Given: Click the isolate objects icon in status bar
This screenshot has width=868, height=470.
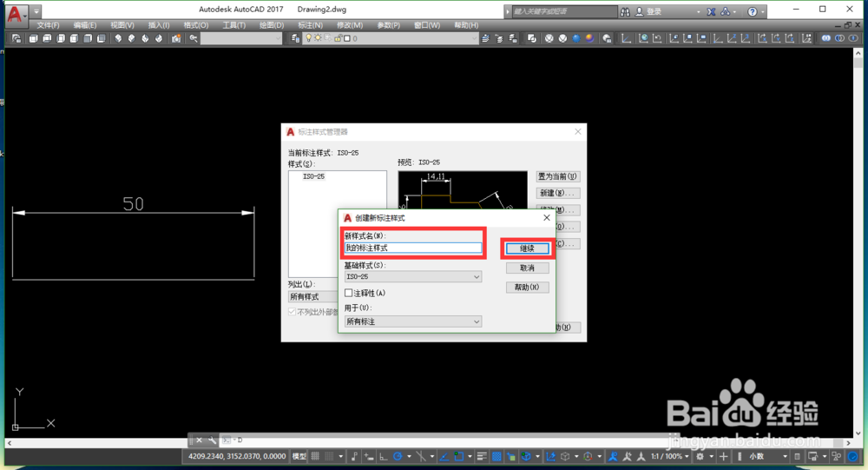Looking at the screenshot, I should point(837,456).
